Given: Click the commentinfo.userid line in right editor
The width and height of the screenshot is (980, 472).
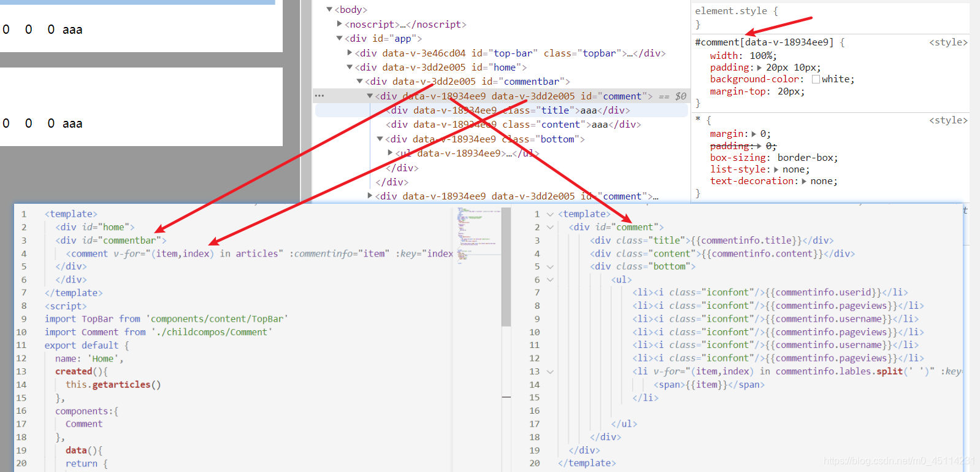Looking at the screenshot, I should (770, 293).
